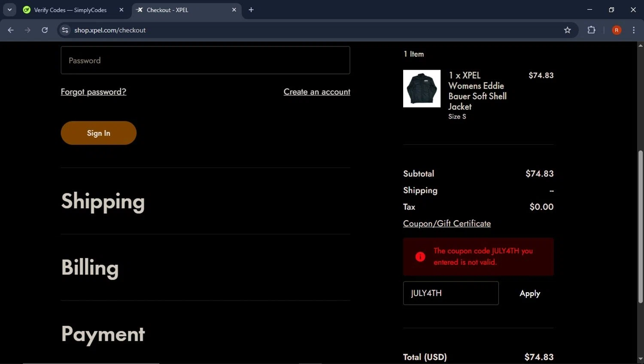Reload the checkout page
The image size is (644, 364).
click(x=45, y=30)
